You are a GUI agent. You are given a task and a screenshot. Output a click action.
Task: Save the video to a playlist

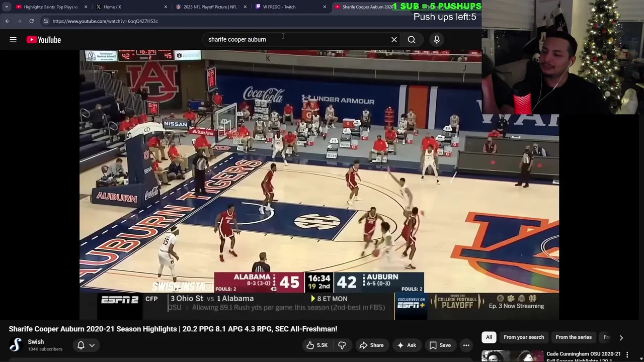(x=440, y=345)
